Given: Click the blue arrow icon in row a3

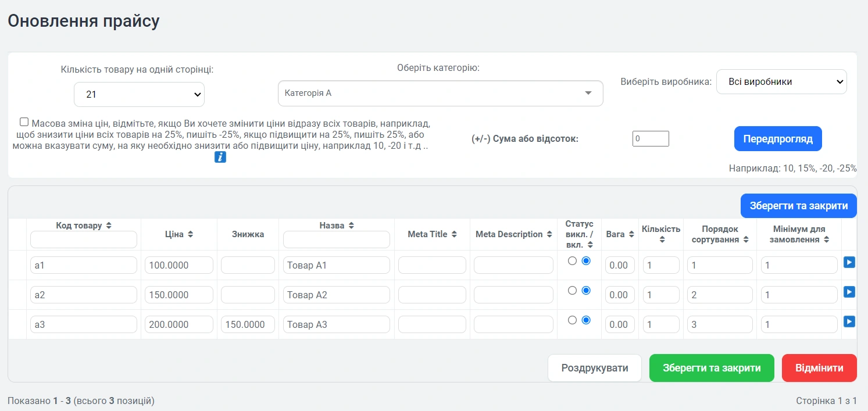Looking at the screenshot, I should point(849,321).
